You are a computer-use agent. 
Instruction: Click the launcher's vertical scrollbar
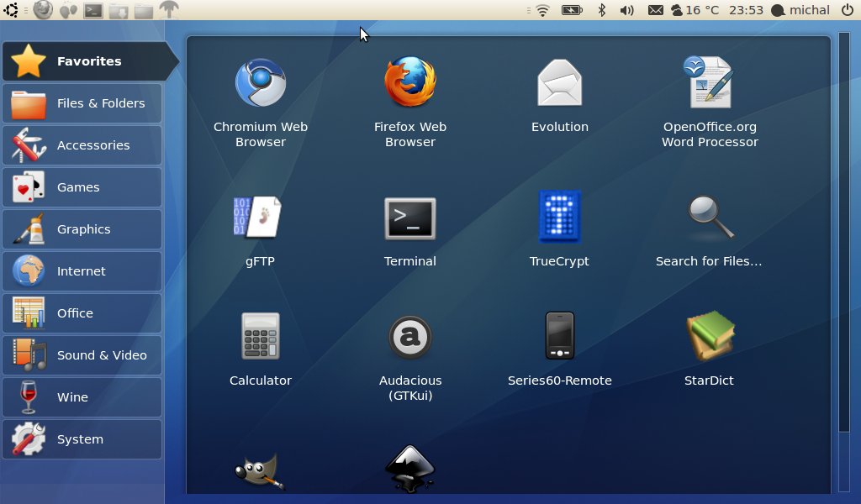tap(844, 262)
